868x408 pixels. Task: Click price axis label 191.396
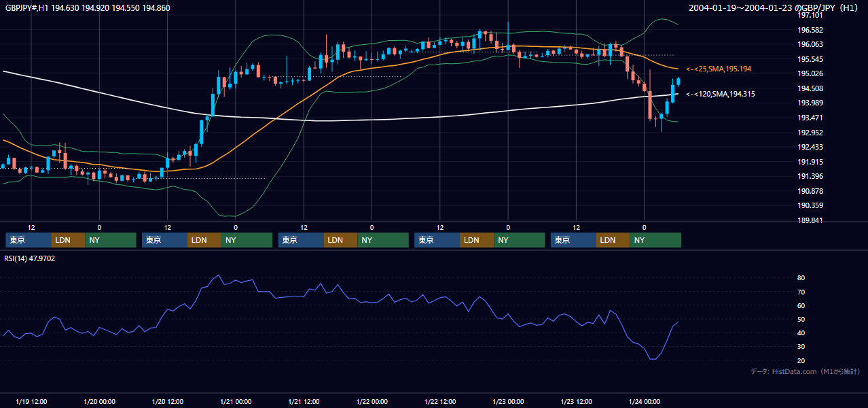(811, 177)
